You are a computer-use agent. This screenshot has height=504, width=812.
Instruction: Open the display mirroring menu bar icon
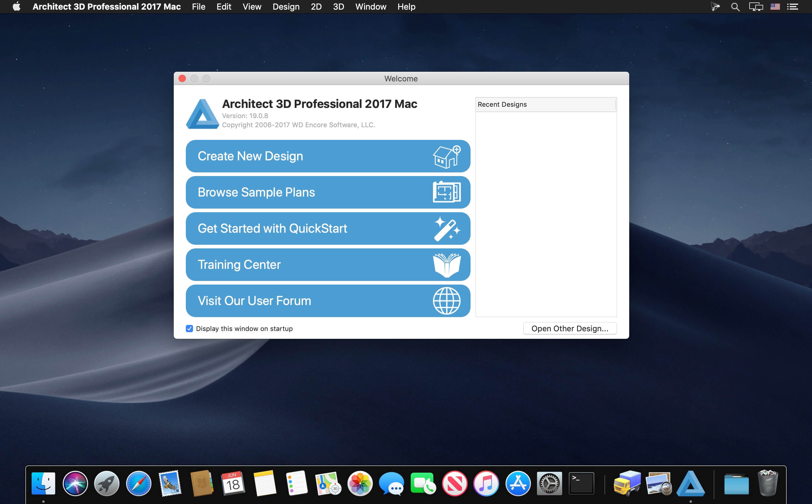click(756, 7)
